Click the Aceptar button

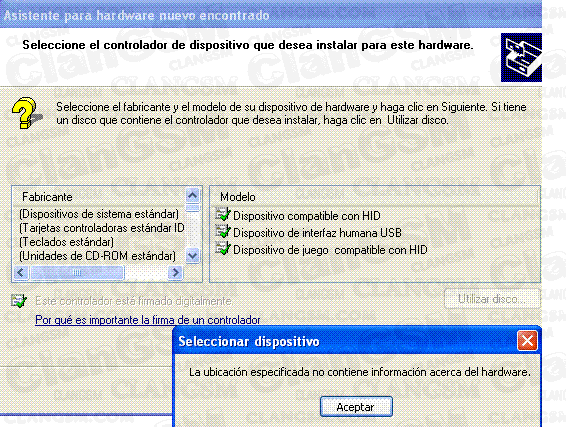pyautogui.click(x=356, y=407)
